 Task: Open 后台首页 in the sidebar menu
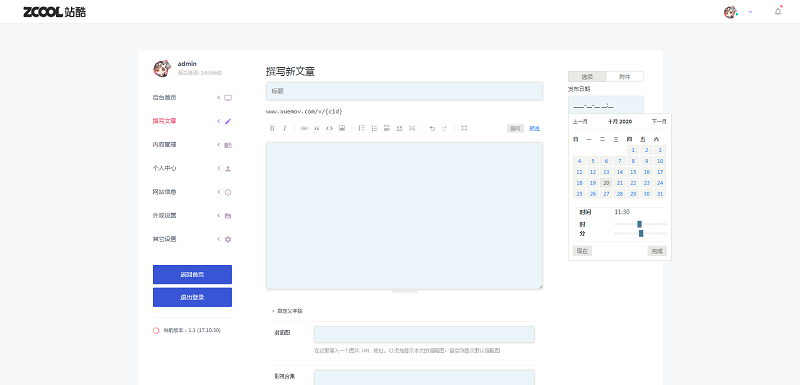[164, 97]
